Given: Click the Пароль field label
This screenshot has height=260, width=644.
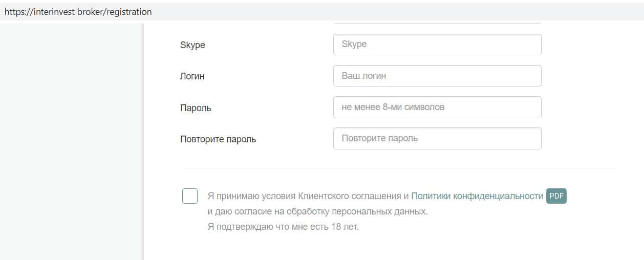Looking at the screenshot, I should pos(196,108).
